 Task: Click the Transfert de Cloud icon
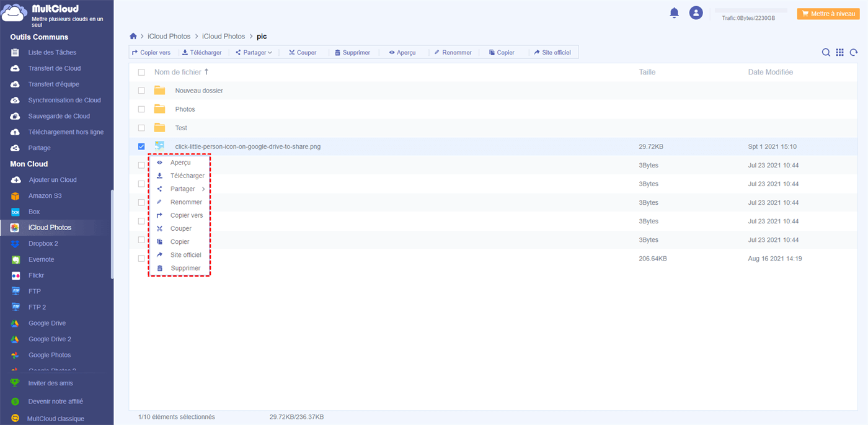pos(15,68)
